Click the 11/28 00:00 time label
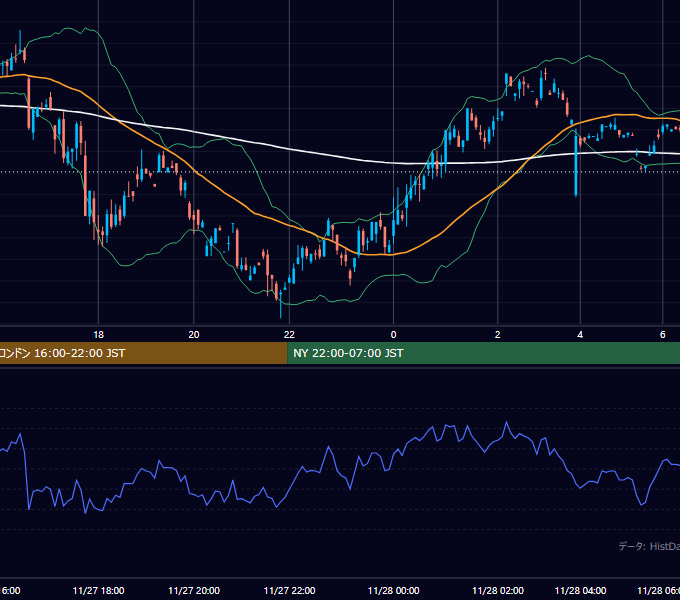The image size is (680, 600). coord(393,590)
